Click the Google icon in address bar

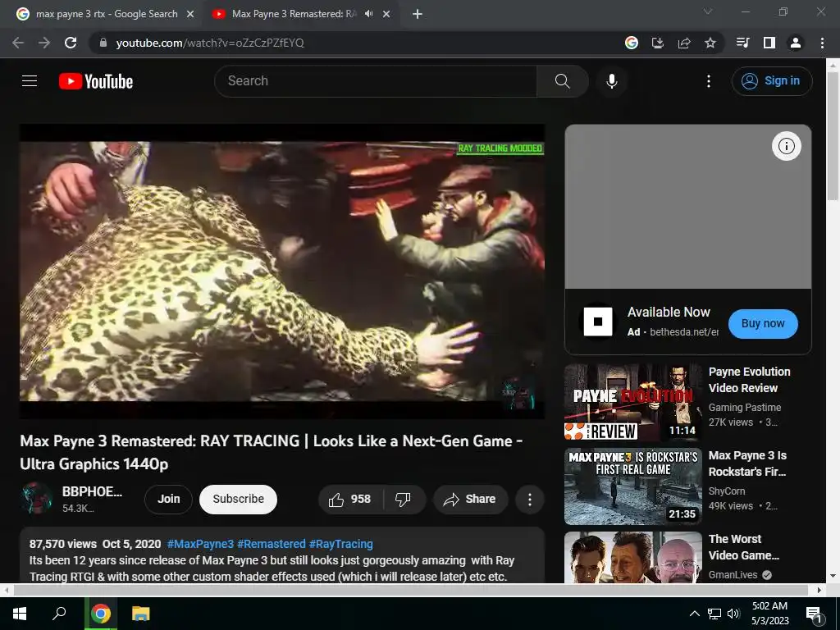(632, 43)
